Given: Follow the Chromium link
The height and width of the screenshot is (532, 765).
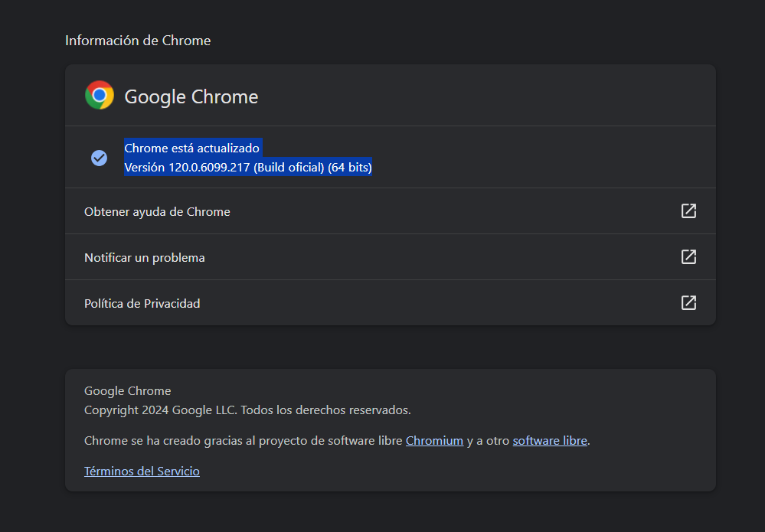Looking at the screenshot, I should (x=434, y=440).
